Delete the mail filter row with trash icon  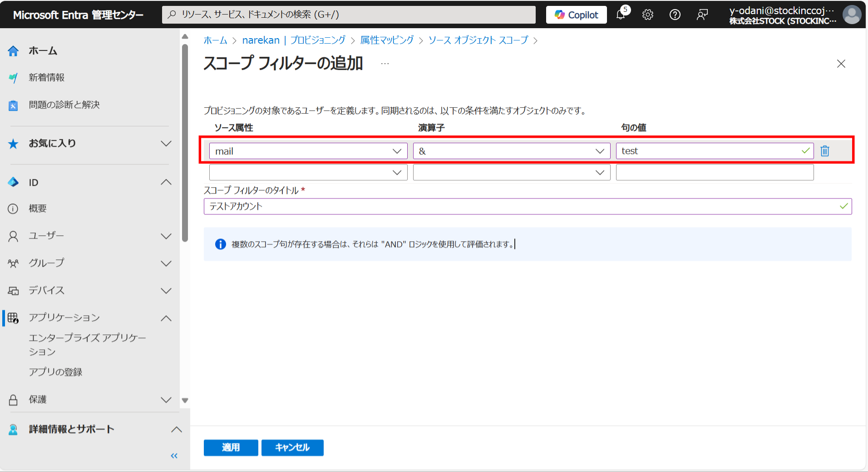point(825,151)
